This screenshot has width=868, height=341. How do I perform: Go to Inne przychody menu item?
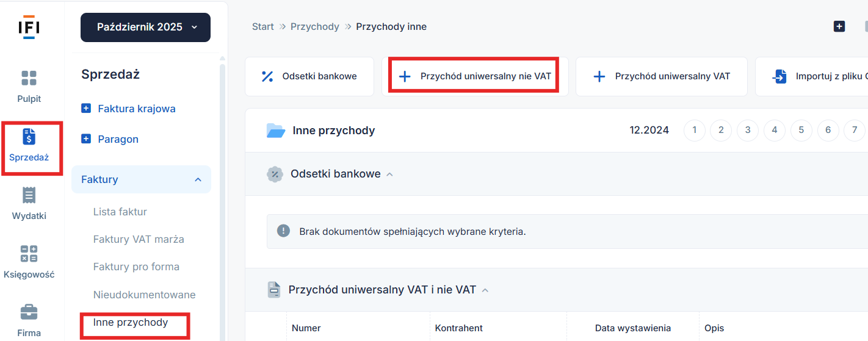131,322
